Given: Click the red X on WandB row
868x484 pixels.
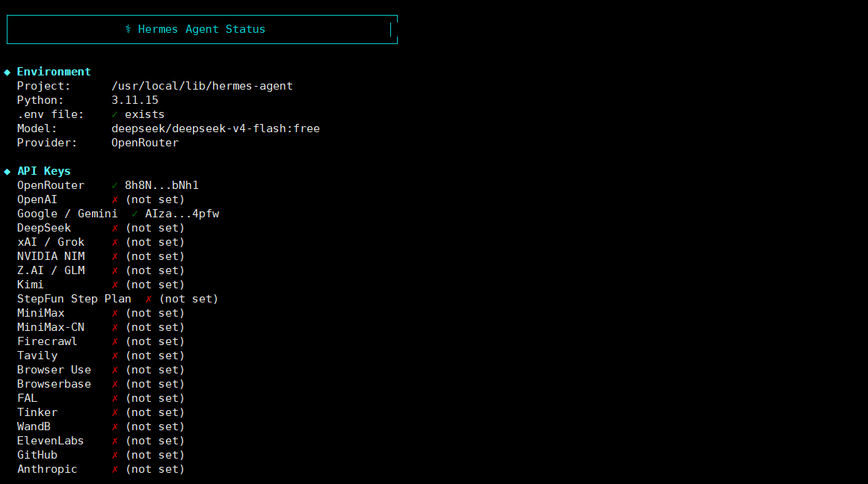Looking at the screenshot, I should [115, 427].
